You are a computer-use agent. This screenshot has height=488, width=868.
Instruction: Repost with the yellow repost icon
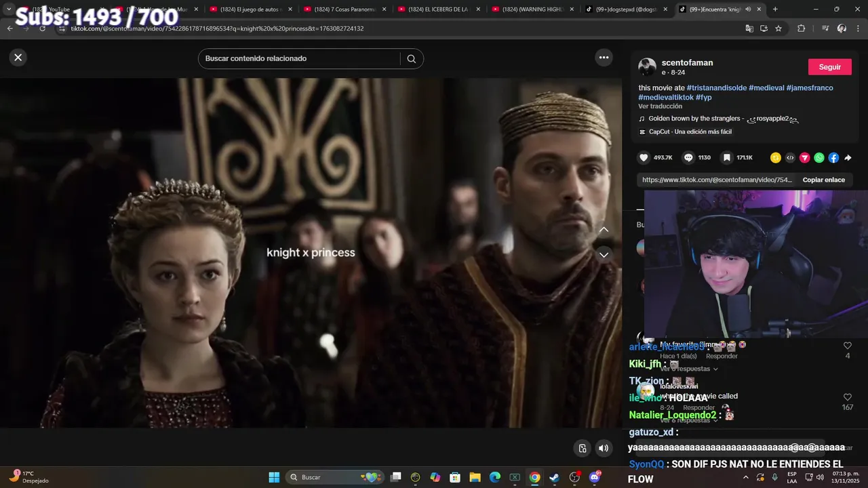[x=775, y=158]
